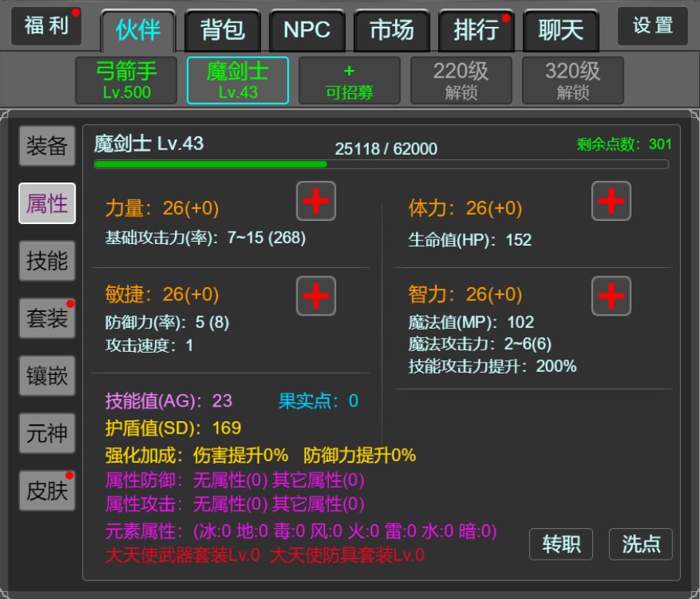Open the 套装 set side tab
This screenshot has height=599, width=700.
pos(47,318)
